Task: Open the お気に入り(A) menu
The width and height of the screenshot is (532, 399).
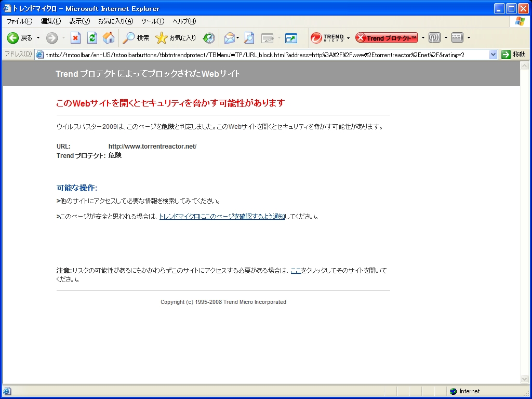Action: point(116,21)
